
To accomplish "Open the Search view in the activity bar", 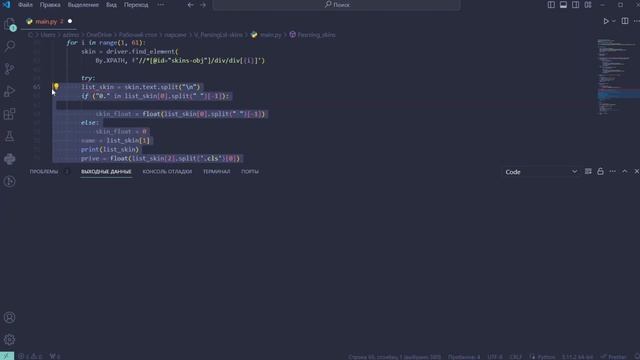I will coord(10,46).
